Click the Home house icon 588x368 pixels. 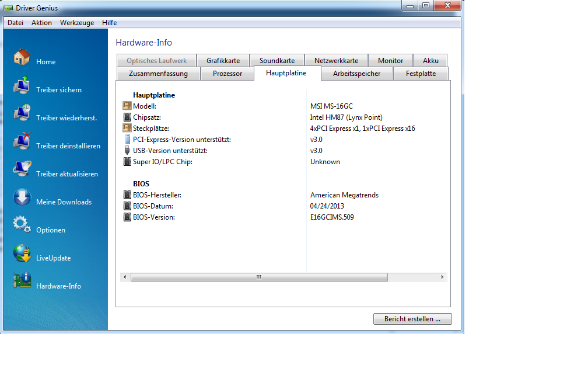tap(22, 57)
